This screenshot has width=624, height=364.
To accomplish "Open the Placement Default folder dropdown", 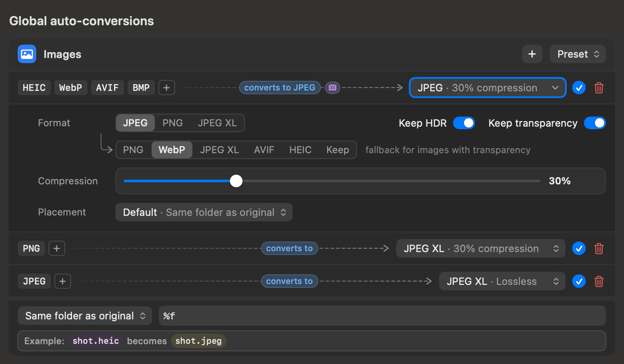I will (x=204, y=212).
